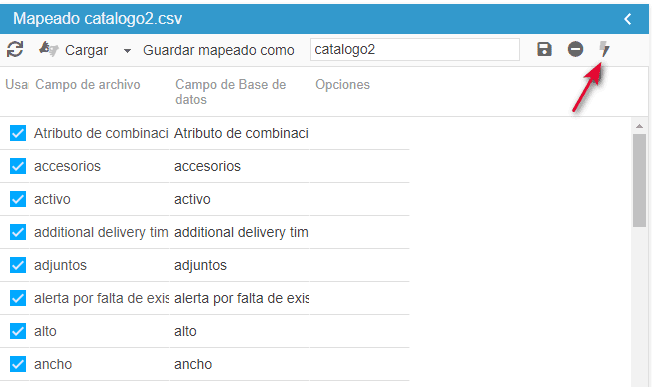
Task: Delete mapping using the minus circle icon
Action: pyautogui.click(x=575, y=49)
